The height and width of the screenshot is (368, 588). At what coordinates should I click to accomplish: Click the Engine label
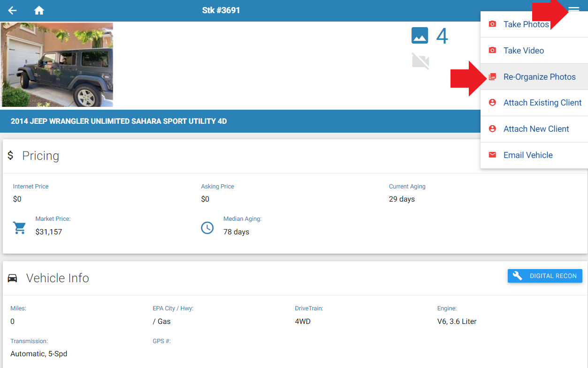point(447,308)
